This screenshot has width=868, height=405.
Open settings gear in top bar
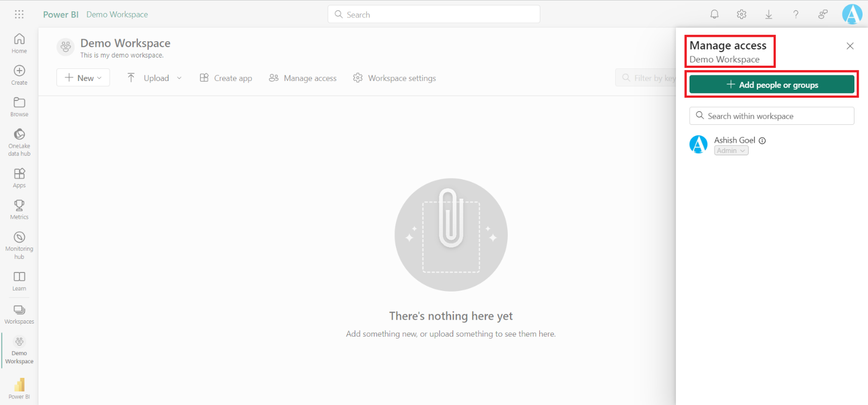tap(742, 15)
